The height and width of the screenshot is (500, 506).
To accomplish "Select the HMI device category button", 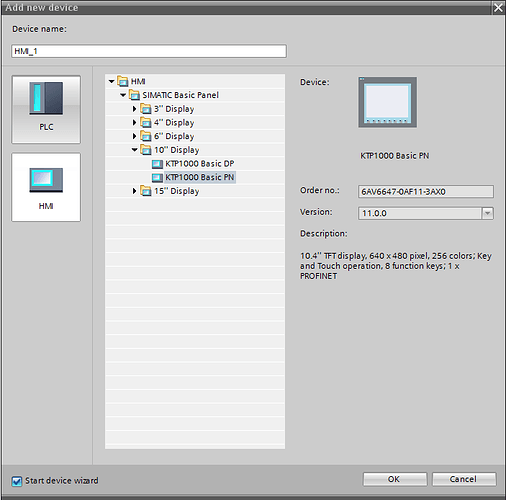I will pos(46,187).
